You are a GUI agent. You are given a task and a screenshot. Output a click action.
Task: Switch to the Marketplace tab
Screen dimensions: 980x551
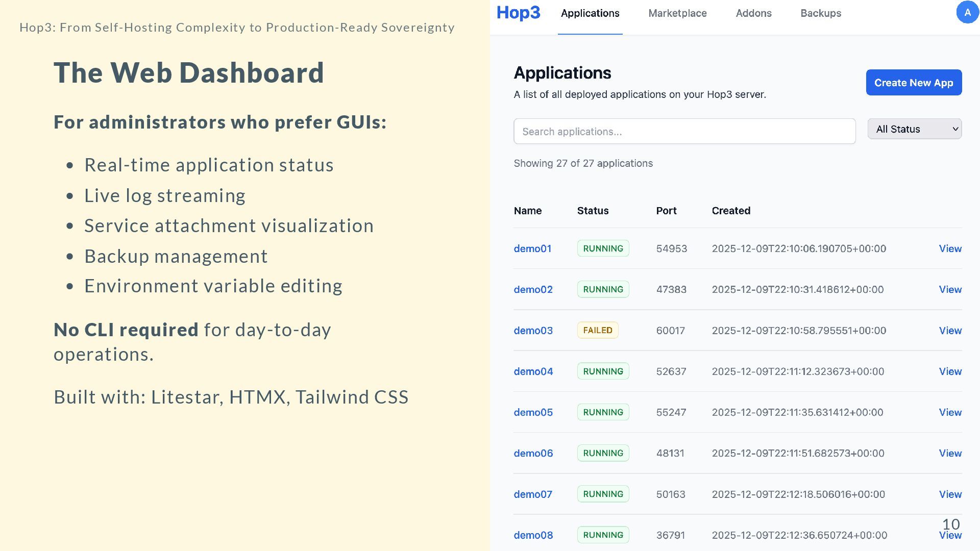(x=677, y=13)
